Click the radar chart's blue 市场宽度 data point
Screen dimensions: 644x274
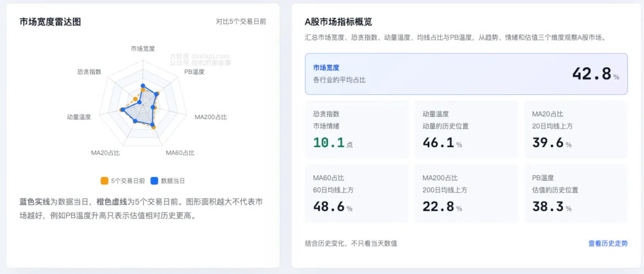[143, 85]
